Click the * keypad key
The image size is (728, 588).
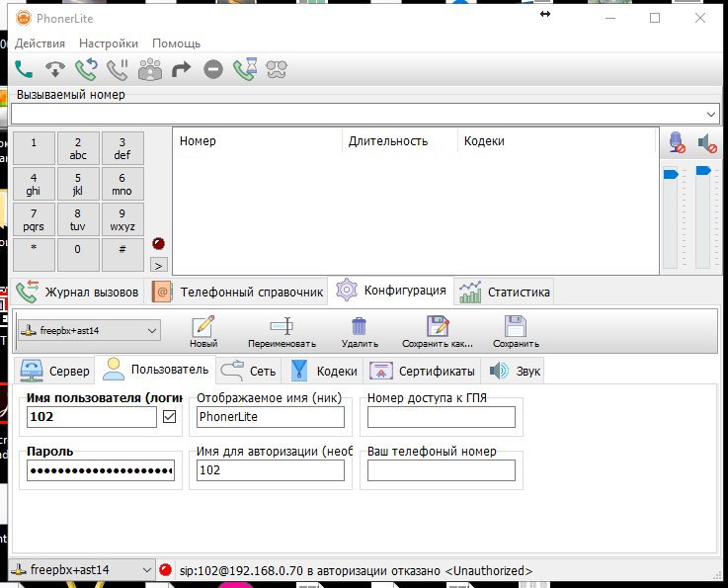pos(34,255)
